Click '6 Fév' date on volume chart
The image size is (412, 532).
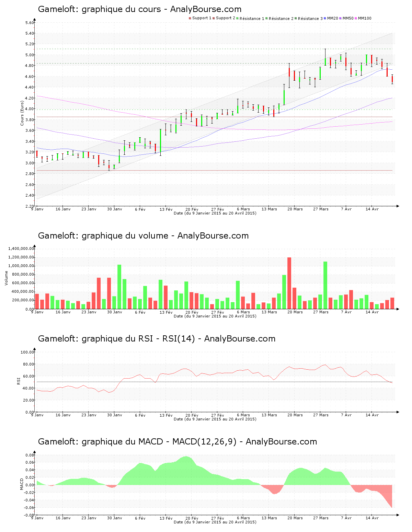coord(140,312)
